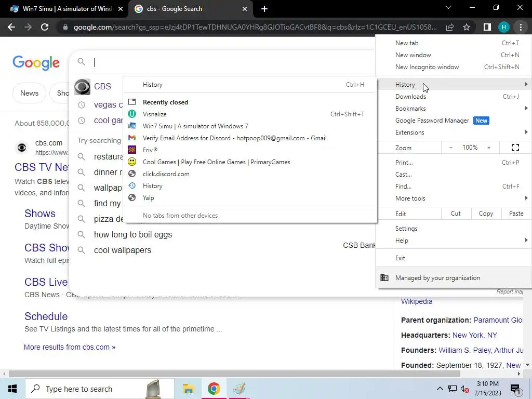Open File Explorer from the taskbar
Screen dimensions: 532x399
click(x=188, y=389)
